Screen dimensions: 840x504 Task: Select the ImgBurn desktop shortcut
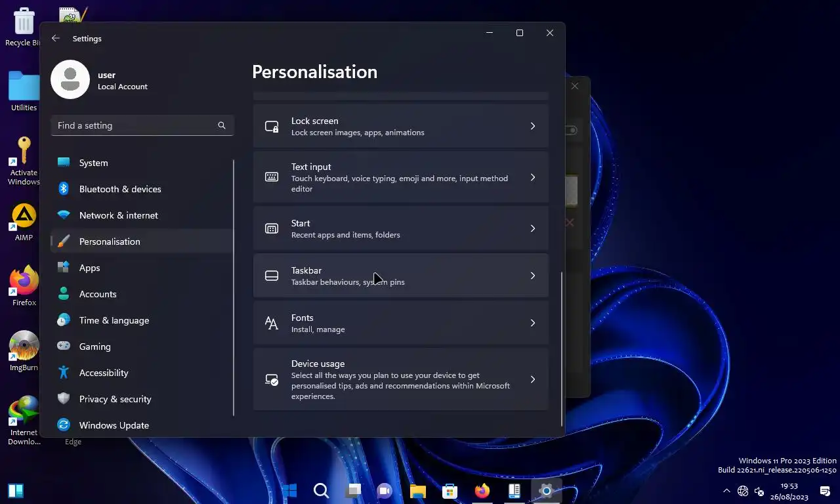[x=24, y=352]
